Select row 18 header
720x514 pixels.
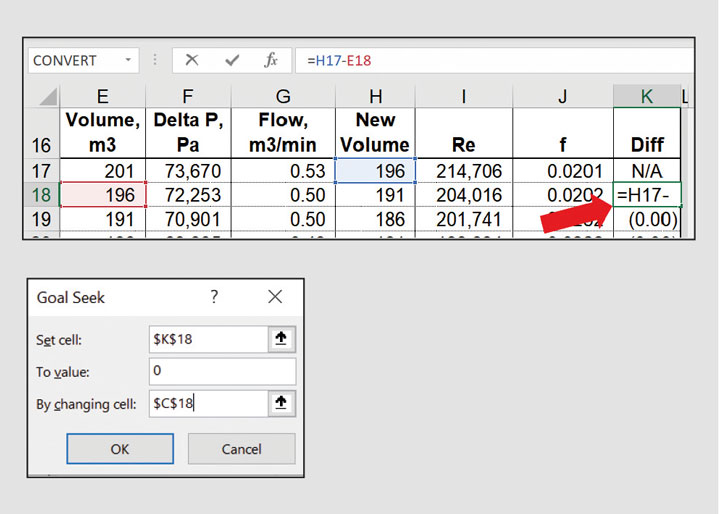pyautogui.click(x=41, y=194)
